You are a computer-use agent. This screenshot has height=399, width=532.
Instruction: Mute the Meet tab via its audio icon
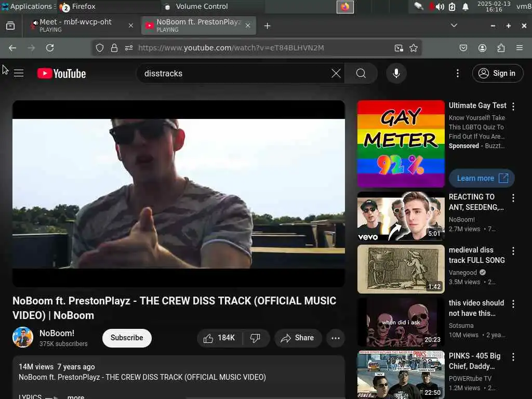(35, 23)
